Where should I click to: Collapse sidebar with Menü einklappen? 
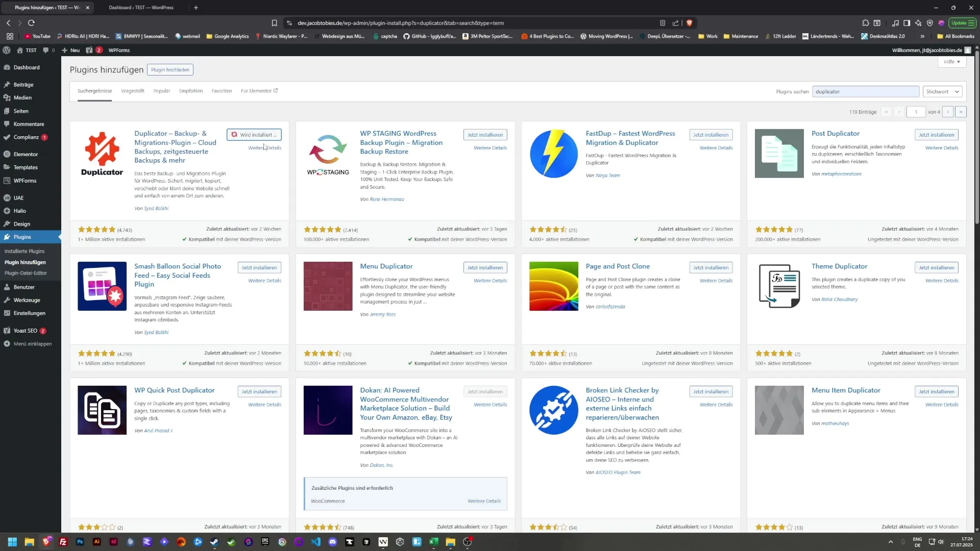click(x=32, y=344)
